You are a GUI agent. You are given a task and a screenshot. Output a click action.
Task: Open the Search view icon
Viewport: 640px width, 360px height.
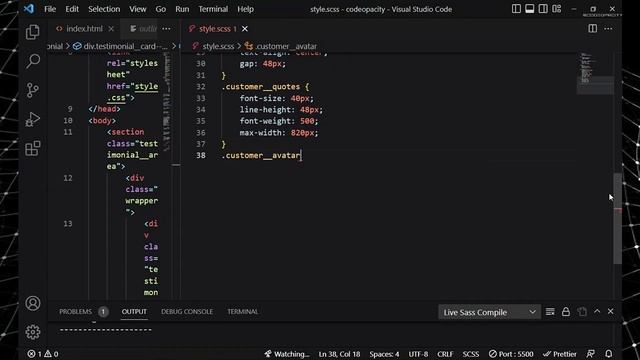[x=33, y=61]
